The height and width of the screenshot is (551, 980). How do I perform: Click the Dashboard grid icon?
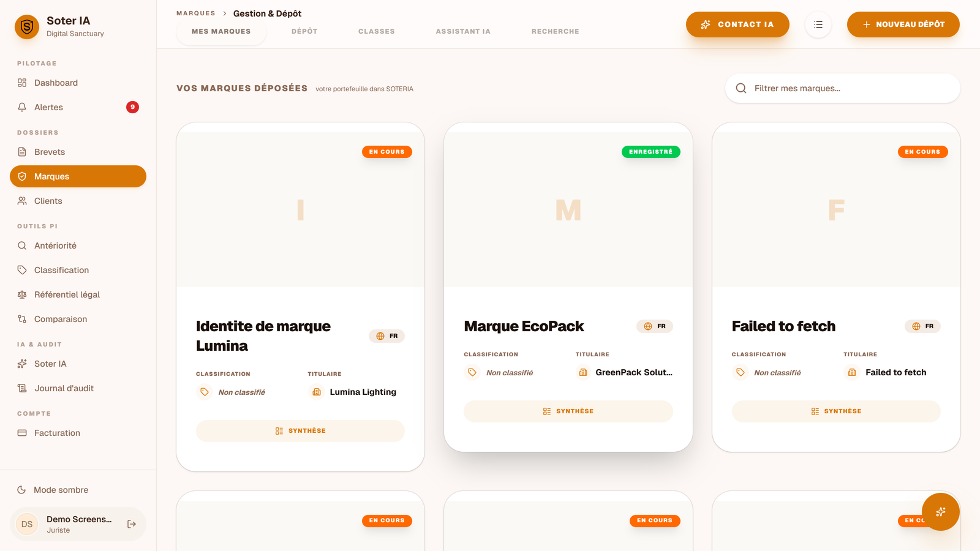point(22,83)
